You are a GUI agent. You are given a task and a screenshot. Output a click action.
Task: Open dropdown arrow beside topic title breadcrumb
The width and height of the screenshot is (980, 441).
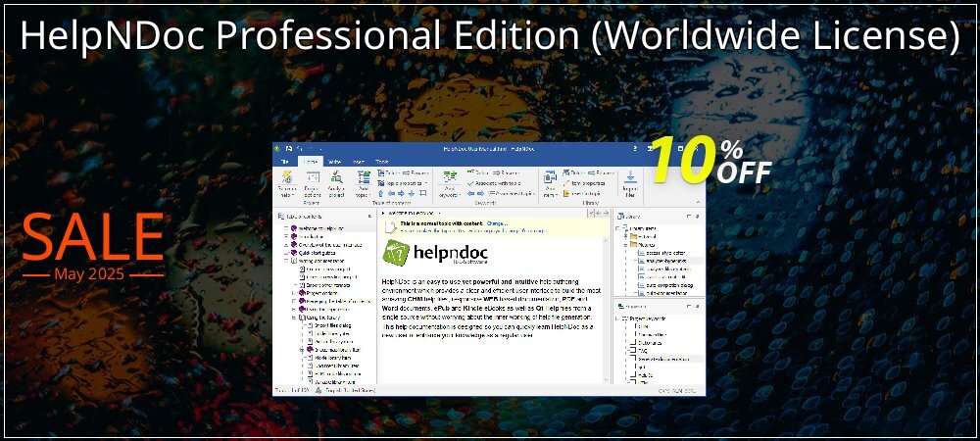point(439,213)
